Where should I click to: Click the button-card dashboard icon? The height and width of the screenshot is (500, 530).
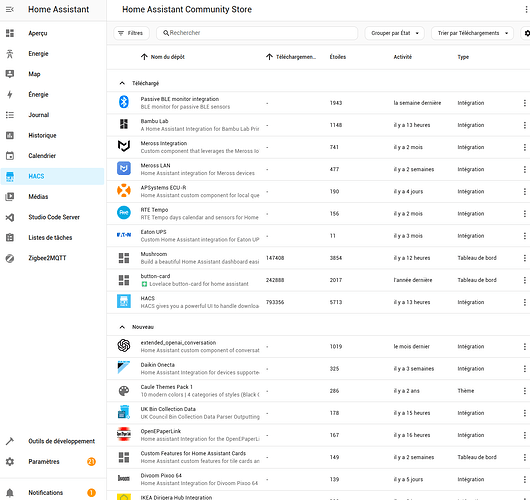click(x=124, y=280)
